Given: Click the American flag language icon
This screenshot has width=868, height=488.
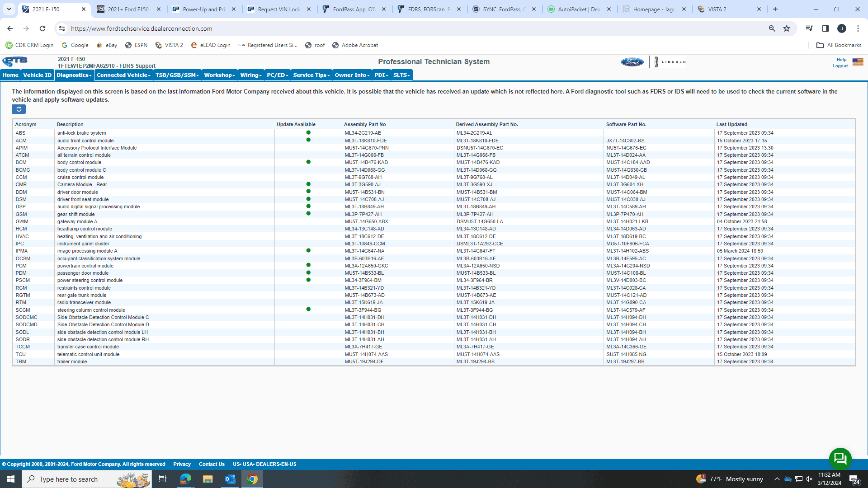Looking at the screenshot, I should click(857, 62).
